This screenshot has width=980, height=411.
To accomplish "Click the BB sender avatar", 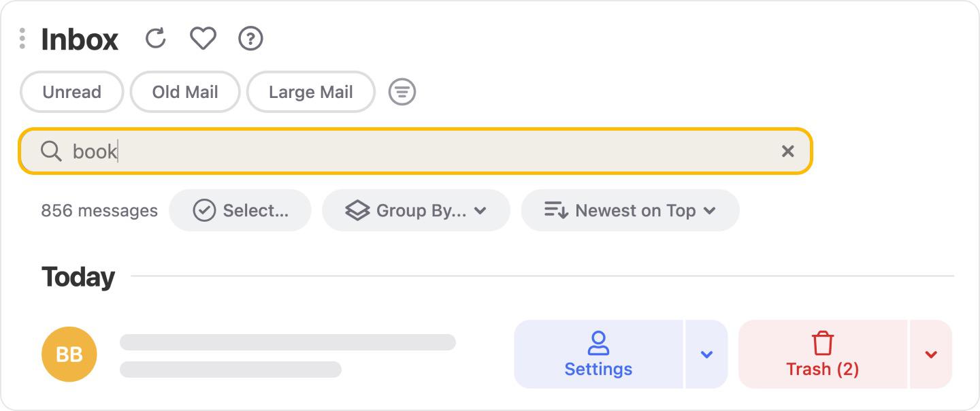I will pos(69,354).
